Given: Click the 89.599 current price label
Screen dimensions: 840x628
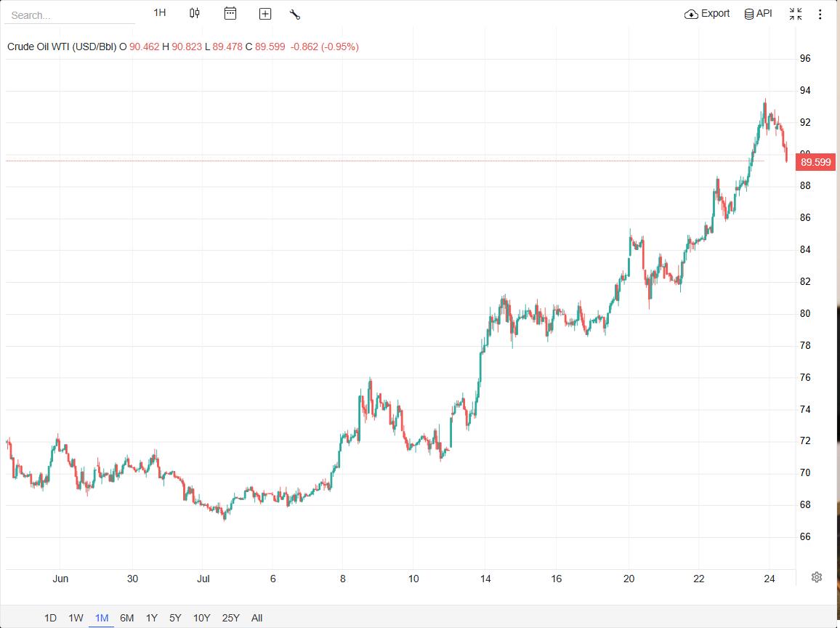Looking at the screenshot, I should (815, 162).
